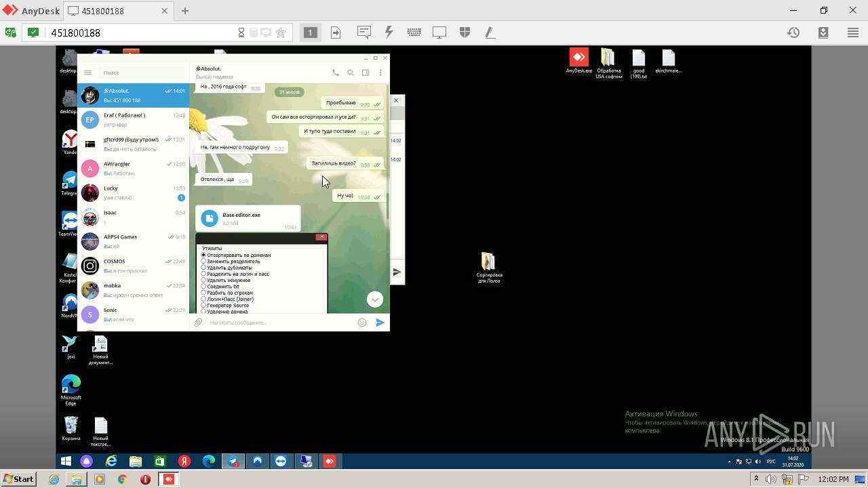This screenshot has width=868, height=488.
Task: Activate AnyDesk whiteboard pen icon
Action: click(490, 33)
